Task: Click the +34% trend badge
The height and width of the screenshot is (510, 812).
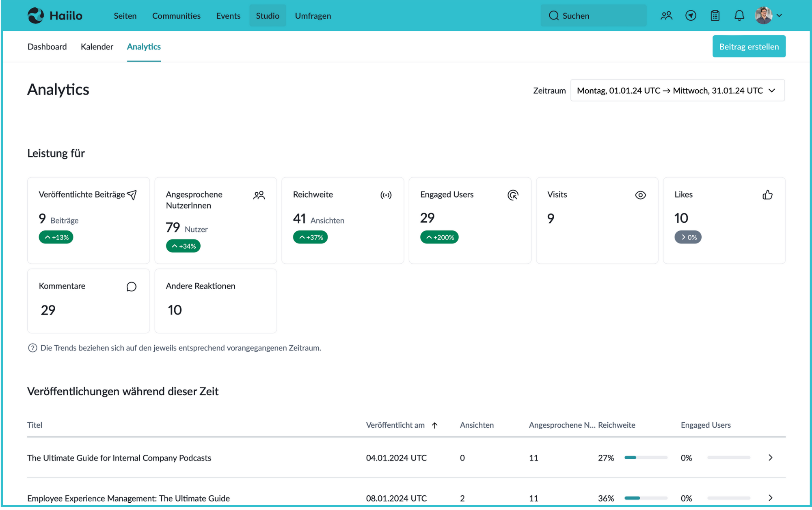Action: (183, 246)
